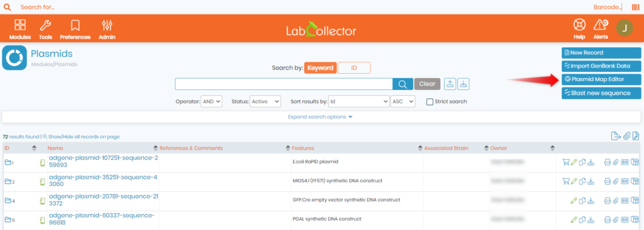The image size is (644, 230).
Task: Click the Plasmids module icon
Action: (14, 57)
